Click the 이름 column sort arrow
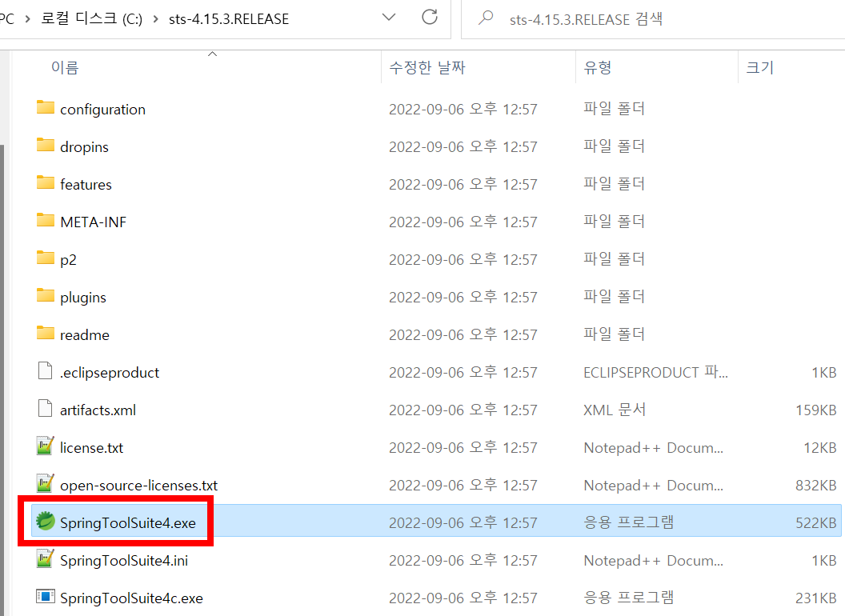The width and height of the screenshot is (845, 616). click(212, 53)
